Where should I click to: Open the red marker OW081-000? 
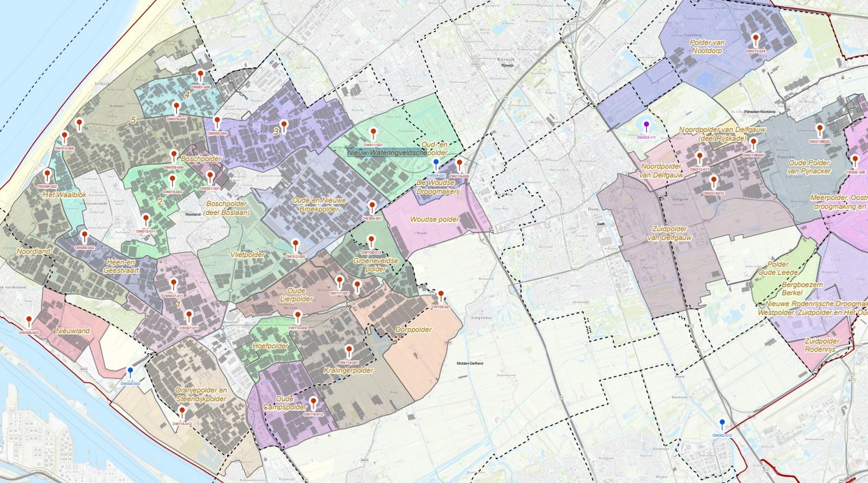(x=200, y=76)
